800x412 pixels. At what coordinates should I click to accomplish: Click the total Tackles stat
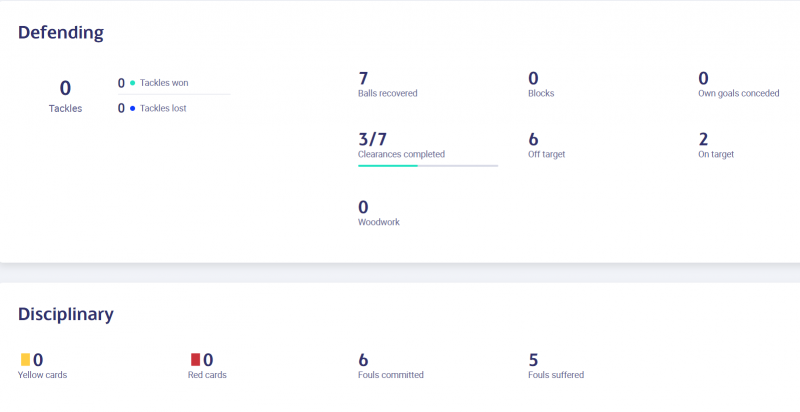pyautogui.click(x=66, y=96)
